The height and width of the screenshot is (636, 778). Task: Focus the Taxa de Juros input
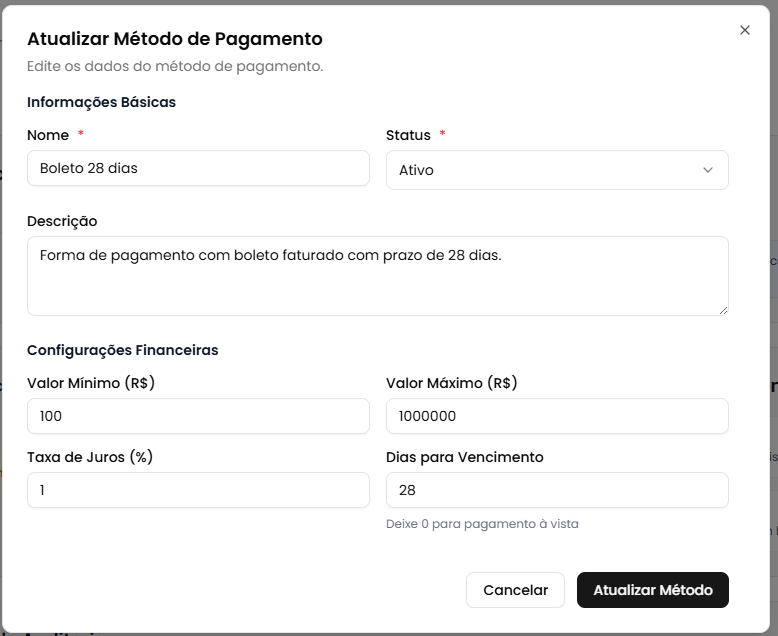pos(198,490)
